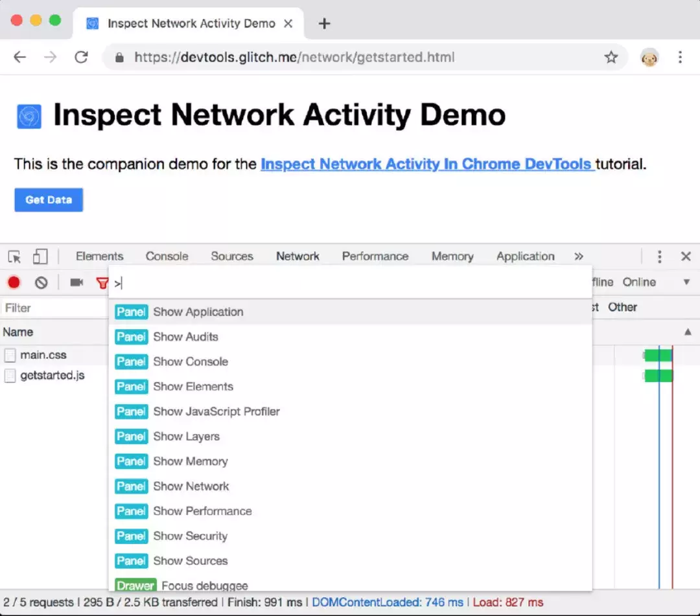The width and height of the screenshot is (700, 616).
Task: Click the Other resource type filter
Action: coord(622,307)
